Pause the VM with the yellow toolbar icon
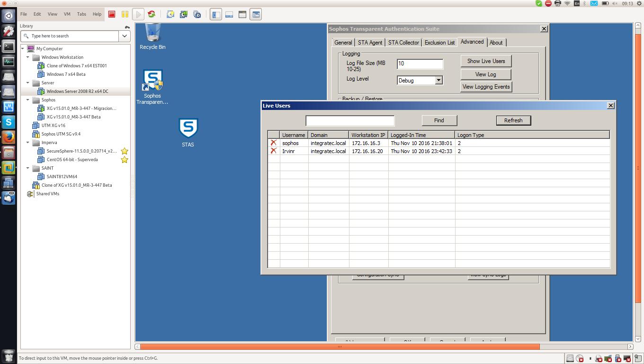The width and height of the screenshot is (644, 364). [125, 14]
